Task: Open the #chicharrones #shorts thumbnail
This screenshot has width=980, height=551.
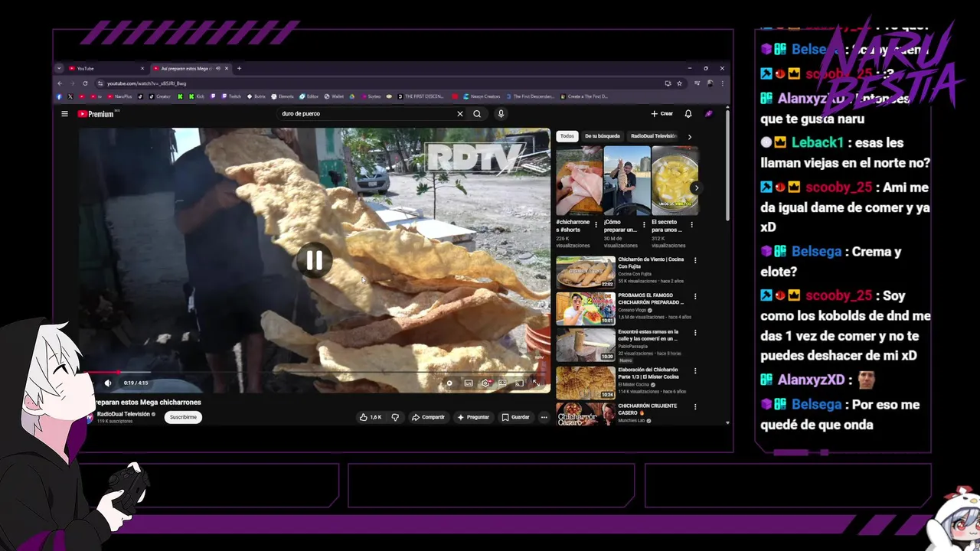Action: pyautogui.click(x=579, y=181)
